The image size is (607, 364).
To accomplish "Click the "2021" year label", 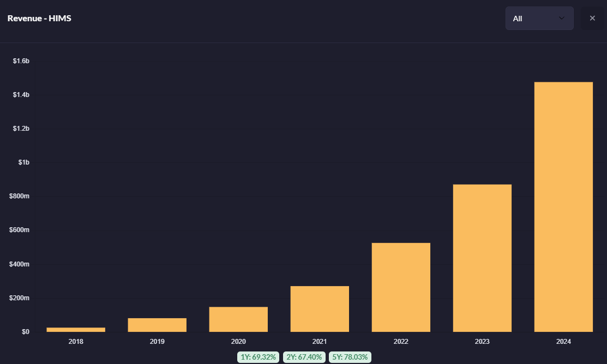I will click(x=320, y=342).
